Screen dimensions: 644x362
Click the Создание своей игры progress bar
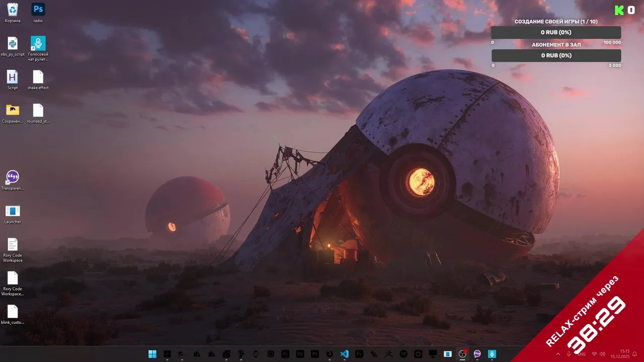556,32
